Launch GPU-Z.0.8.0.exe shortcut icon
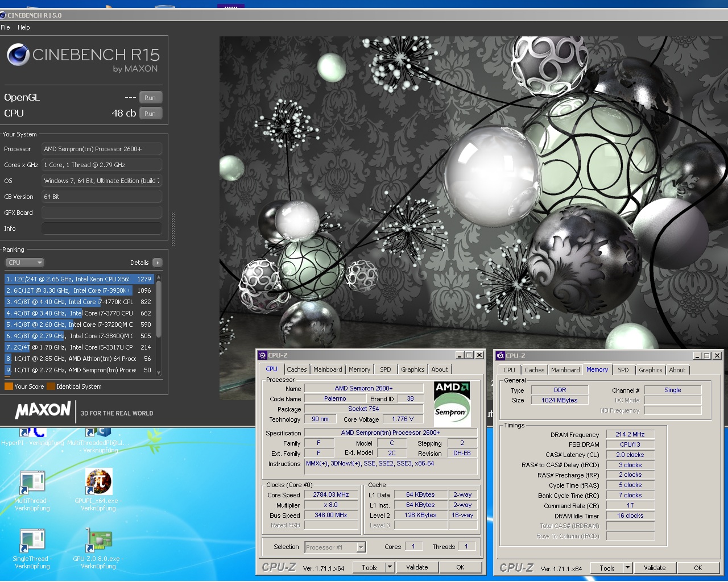728x582 pixels. pos(98,549)
